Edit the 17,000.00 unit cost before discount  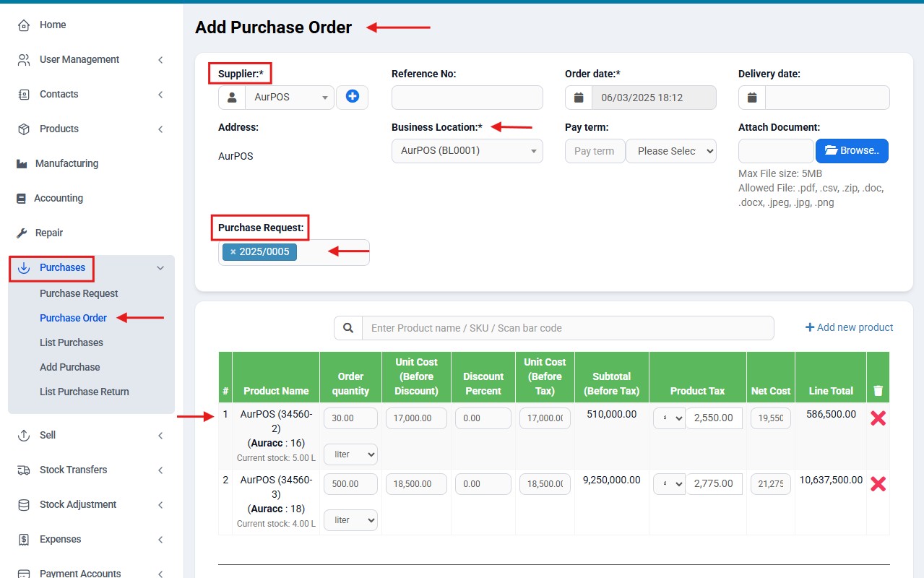point(417,418)
